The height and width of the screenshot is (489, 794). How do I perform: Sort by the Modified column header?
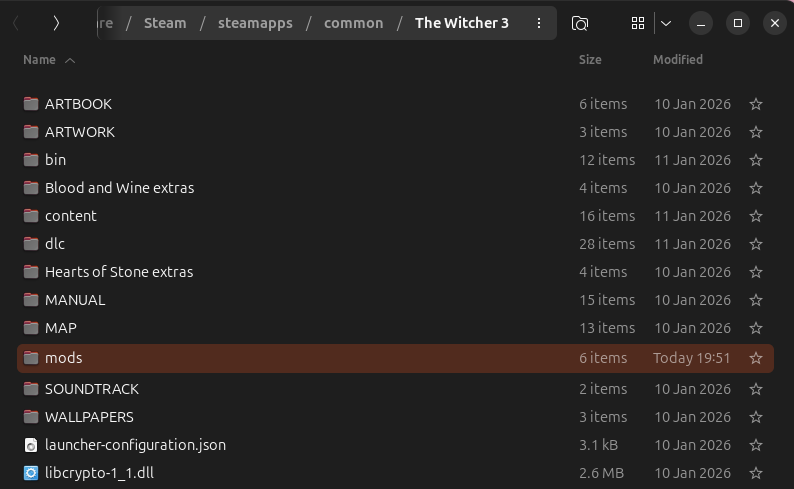[678, 60]
